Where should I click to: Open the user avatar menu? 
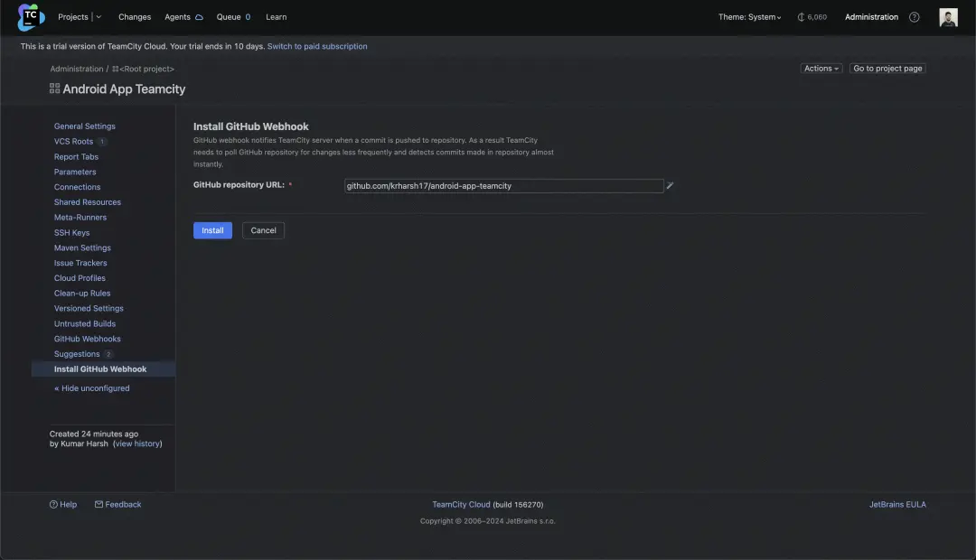948,17
